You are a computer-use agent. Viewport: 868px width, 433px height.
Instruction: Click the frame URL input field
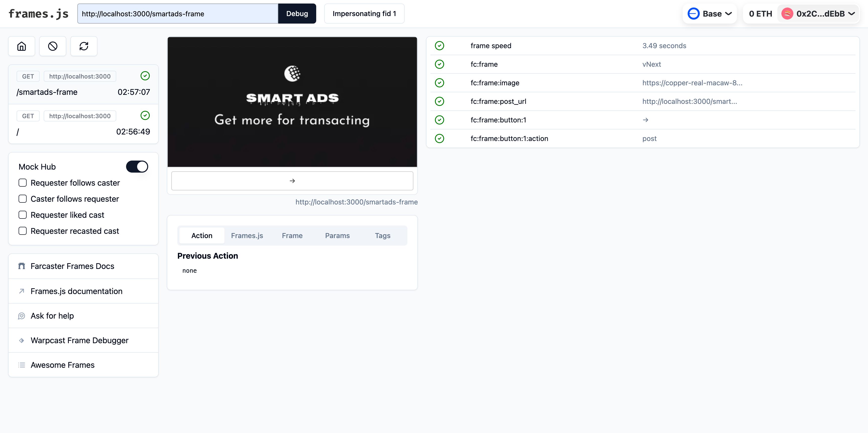(x=178, y=14)
